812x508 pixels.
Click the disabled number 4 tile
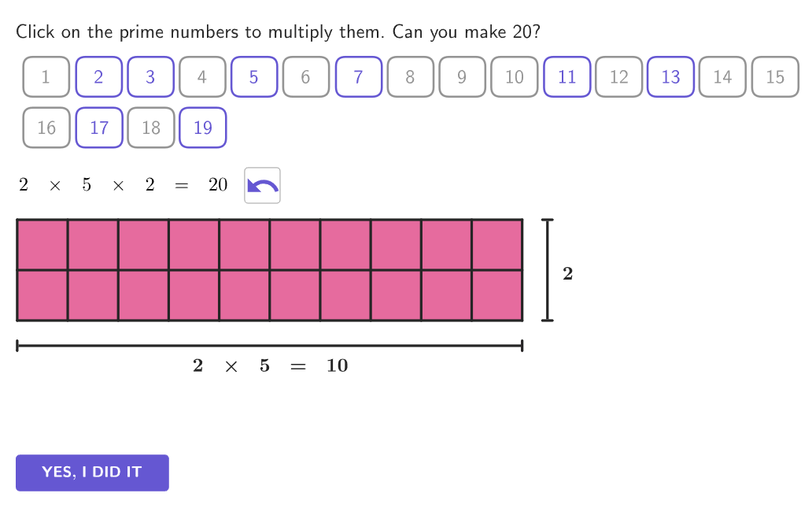[202, 76]
